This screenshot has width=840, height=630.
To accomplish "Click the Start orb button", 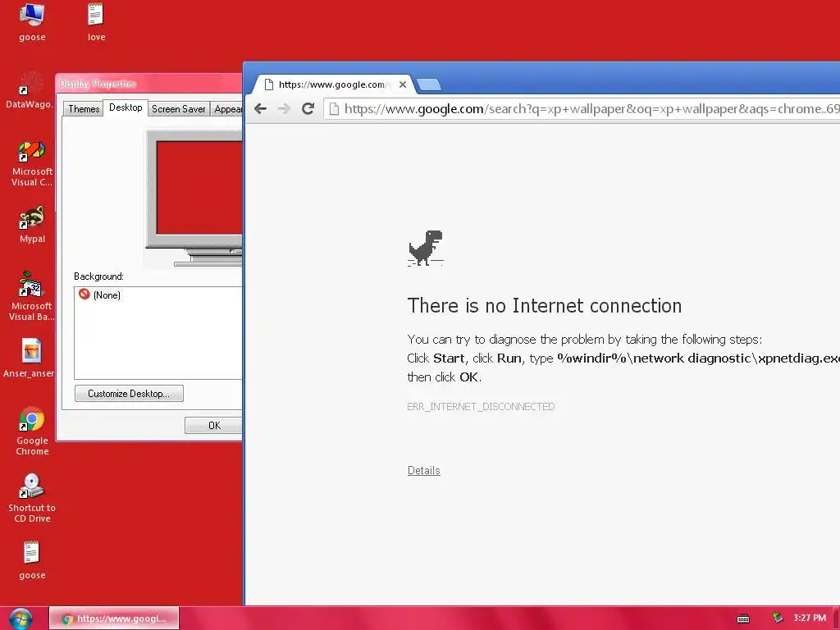I will point(21,619).
